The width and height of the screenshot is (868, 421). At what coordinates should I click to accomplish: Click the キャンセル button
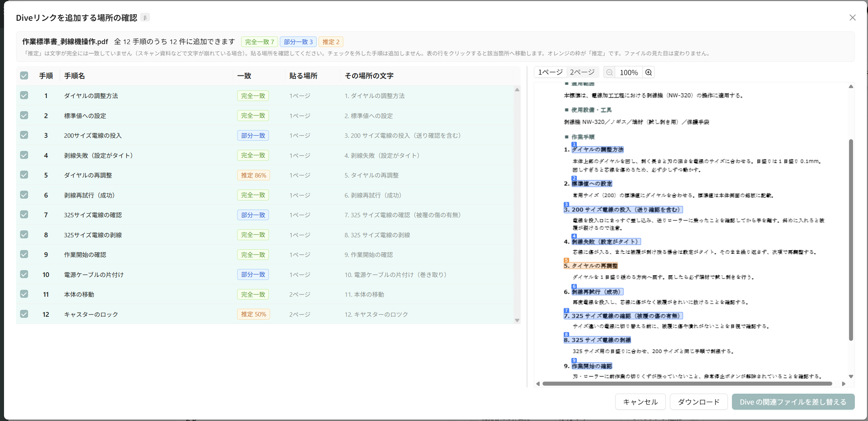pyautogui.click(x=640, y=402)
